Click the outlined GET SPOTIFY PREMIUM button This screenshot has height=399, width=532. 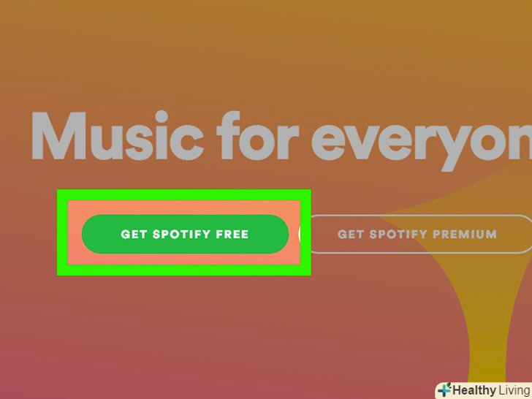pos(417,234)
